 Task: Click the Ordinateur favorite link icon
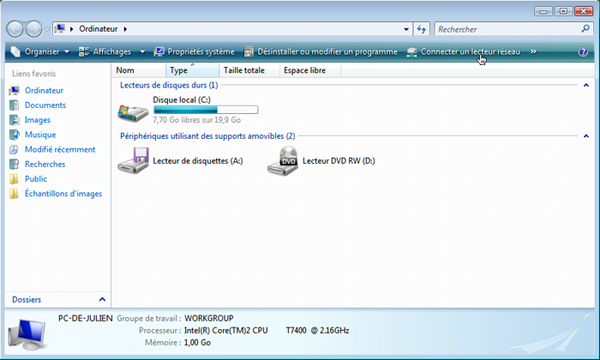point(14,91)
